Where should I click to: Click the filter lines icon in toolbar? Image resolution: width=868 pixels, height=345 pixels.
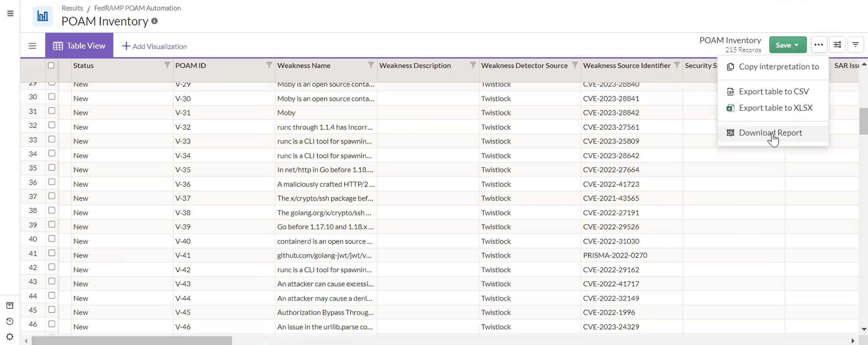click(x=855, y=45)
